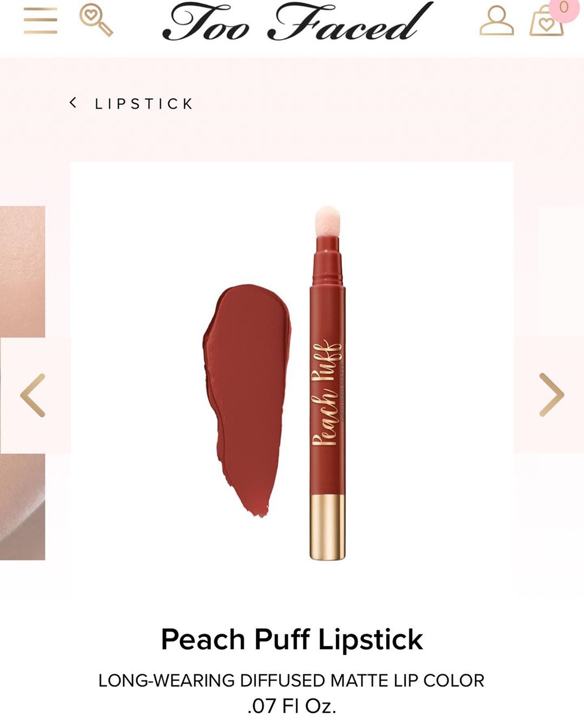Tap the next slide preview on right edge
Image resolution: width=584 pixels, height=728 pixels.
click(561, 270)
